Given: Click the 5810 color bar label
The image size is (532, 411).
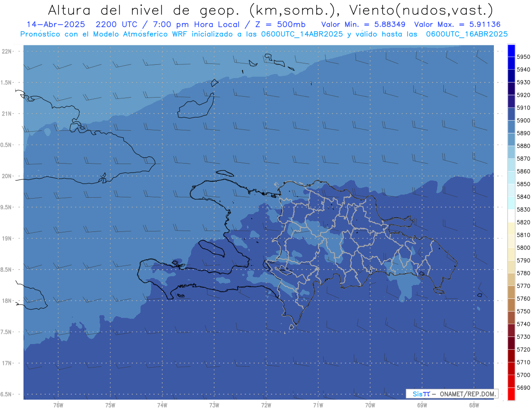Looking at the screenshot, I should [x=524, y=235].
